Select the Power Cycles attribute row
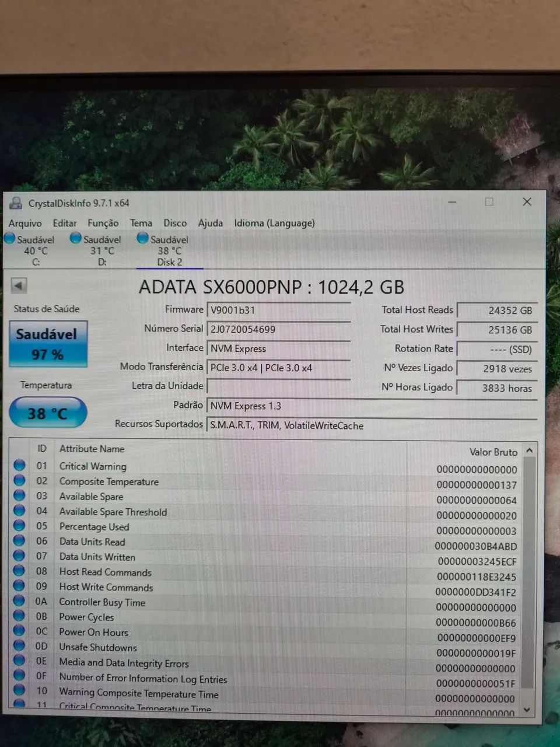The image size is (560, 747). coord(265,619)
